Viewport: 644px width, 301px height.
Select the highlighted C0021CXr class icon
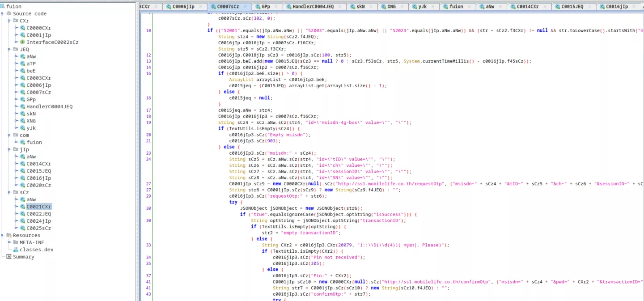tap(22, 207)
